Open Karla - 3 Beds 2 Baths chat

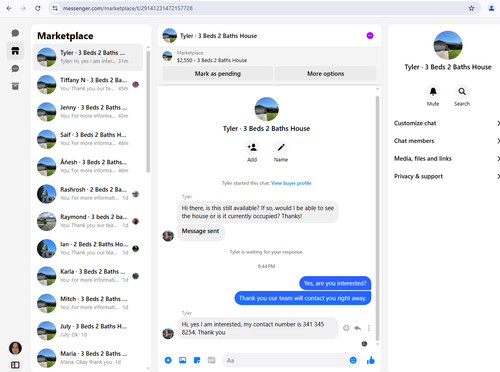88,276
